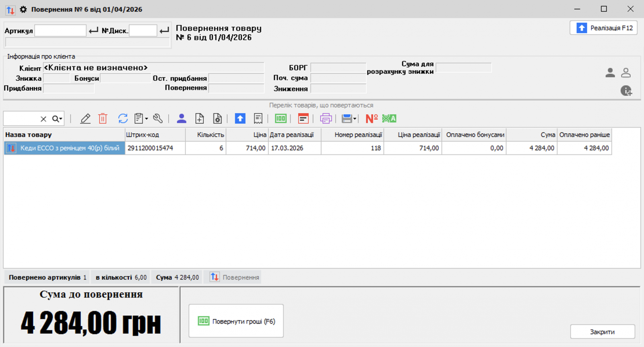This screenshot has height=347, width=644.
Task: Sort by the Назва товару column header
Action: click(x=64, y=135)
